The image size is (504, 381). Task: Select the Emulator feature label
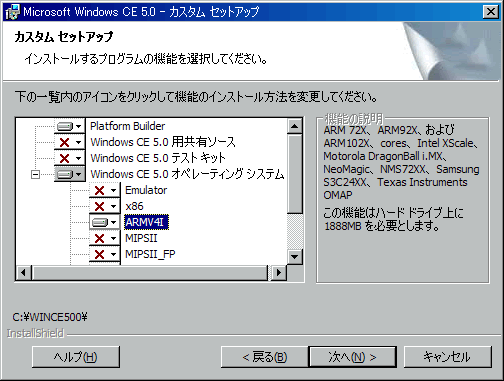point(146,190)
